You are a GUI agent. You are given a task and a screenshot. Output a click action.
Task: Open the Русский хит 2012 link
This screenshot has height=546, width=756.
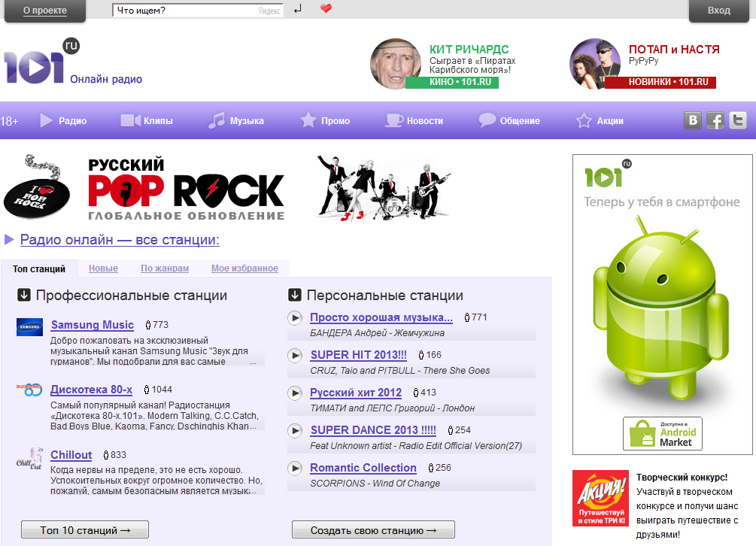click(356, 393)
